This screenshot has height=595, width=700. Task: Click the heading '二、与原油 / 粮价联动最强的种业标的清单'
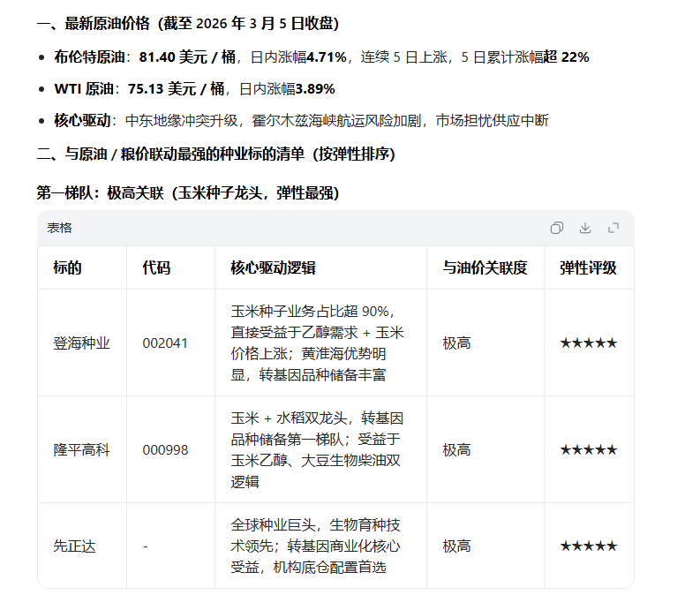coord(216,154)
